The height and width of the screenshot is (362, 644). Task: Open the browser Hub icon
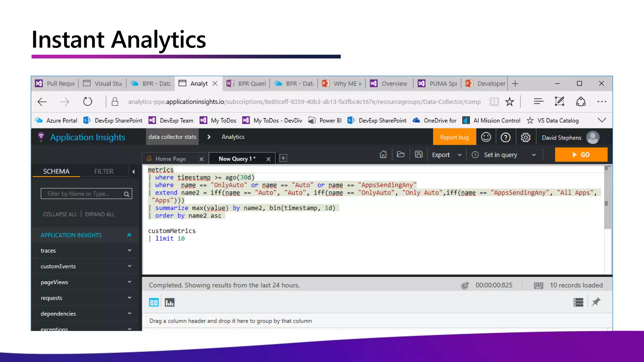click(x=538, y=101)
